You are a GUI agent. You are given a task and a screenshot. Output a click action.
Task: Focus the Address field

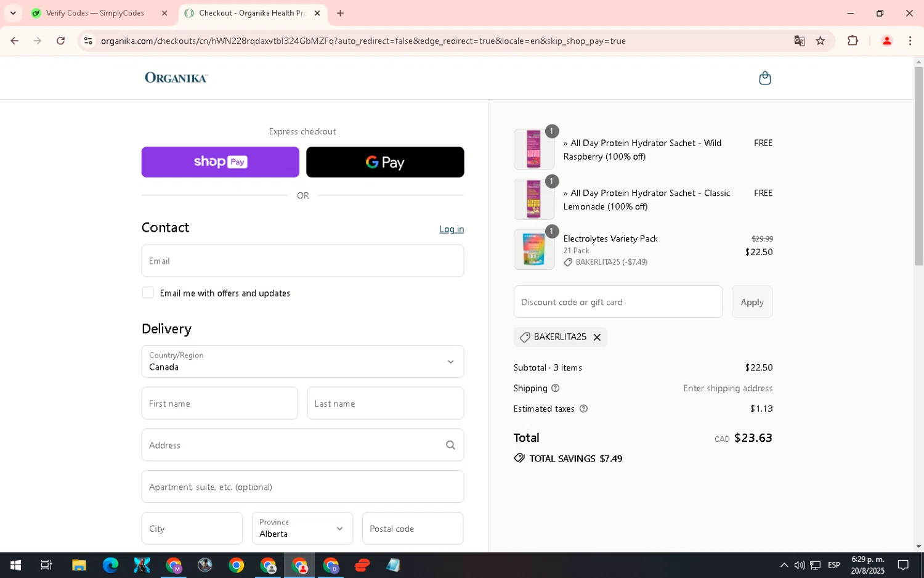(302, 445)
